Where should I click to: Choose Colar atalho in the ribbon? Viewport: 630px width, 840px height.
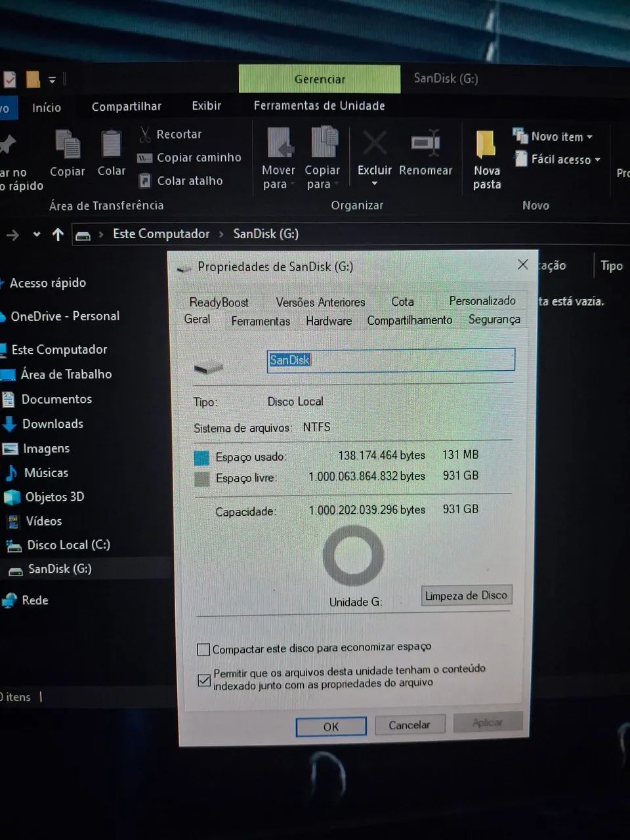coord(180,180)
